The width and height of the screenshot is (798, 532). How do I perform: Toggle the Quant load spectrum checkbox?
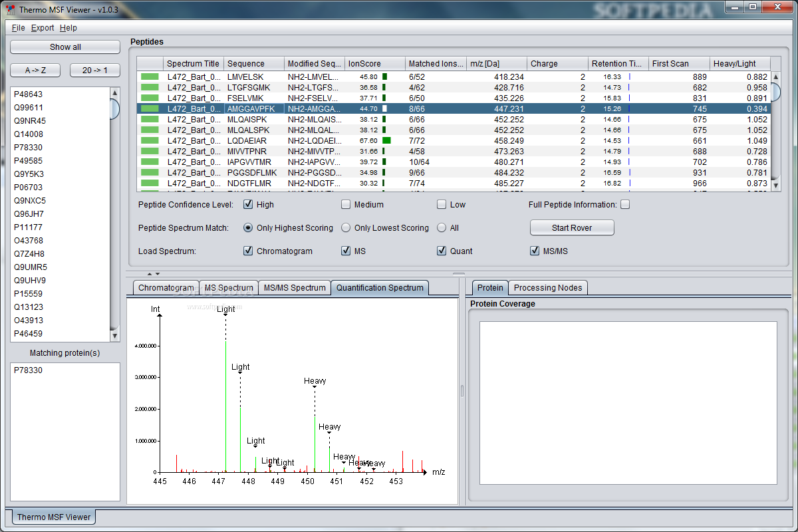pyautogui.click(x=442, y=251)
